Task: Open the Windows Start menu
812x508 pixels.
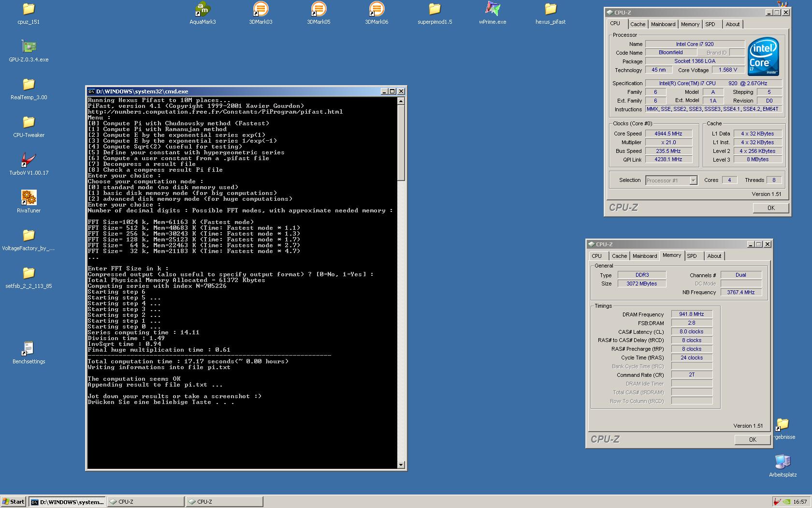Action: [14, 502]
